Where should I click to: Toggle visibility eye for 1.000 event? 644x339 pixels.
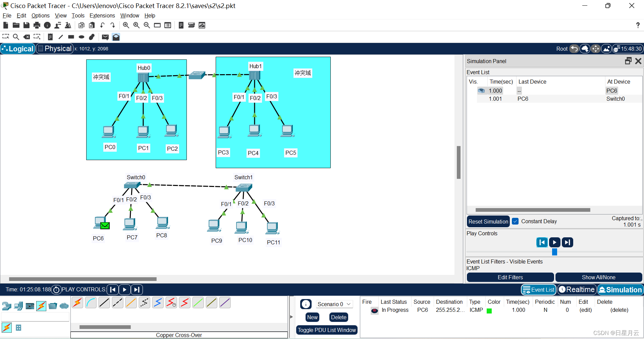(x=481, y=91)
